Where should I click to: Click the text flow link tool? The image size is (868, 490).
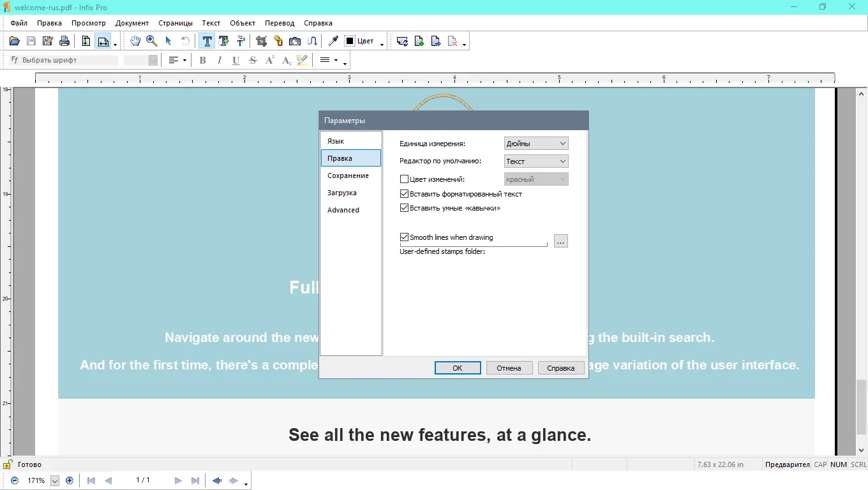pyautogui.click(x=311, y=41)
